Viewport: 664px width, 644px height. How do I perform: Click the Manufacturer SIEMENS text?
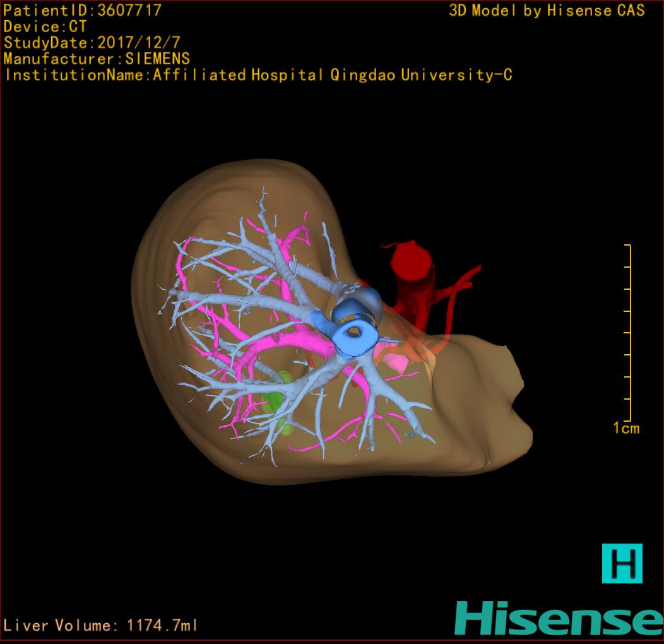[97, 59]
